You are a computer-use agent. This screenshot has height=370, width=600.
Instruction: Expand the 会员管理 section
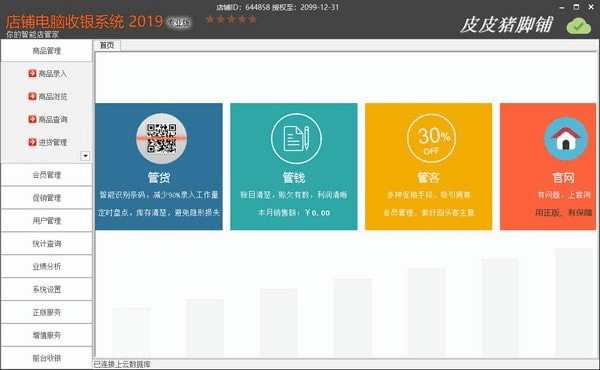click(46, 175)
